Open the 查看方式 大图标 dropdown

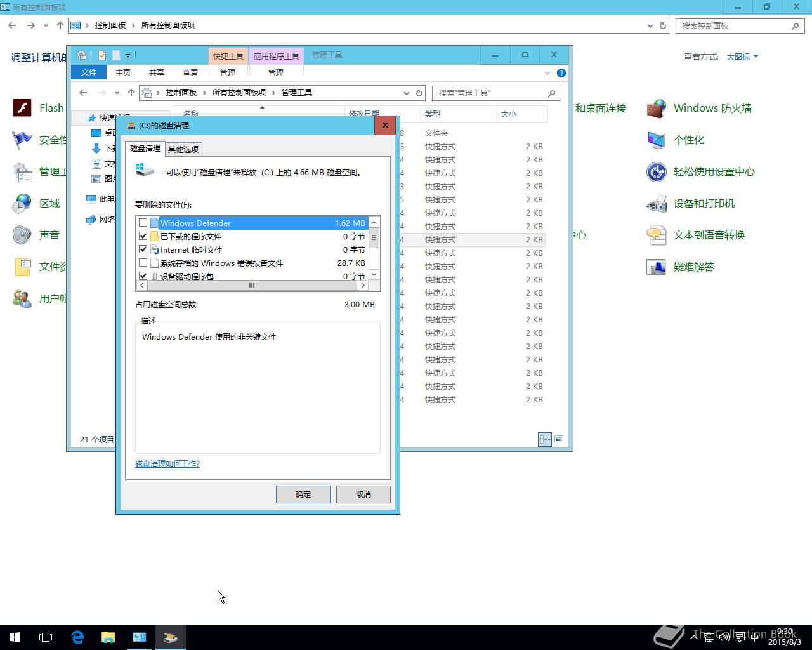[x=742, y=56]
